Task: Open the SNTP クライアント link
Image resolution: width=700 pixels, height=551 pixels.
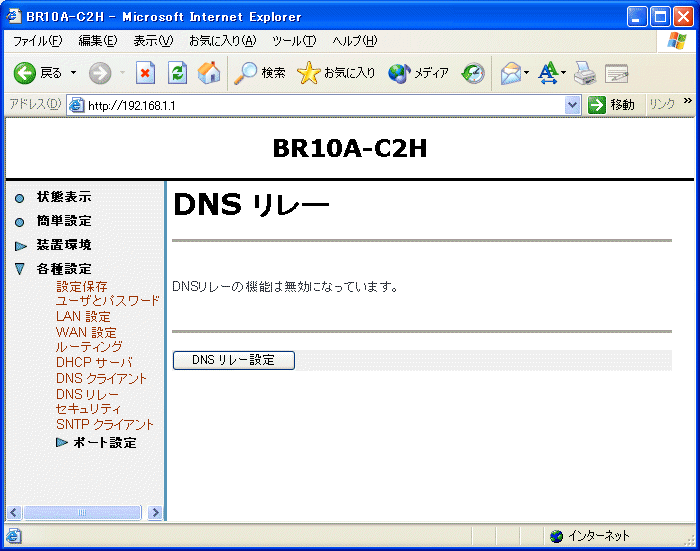Action: [105, 425]
